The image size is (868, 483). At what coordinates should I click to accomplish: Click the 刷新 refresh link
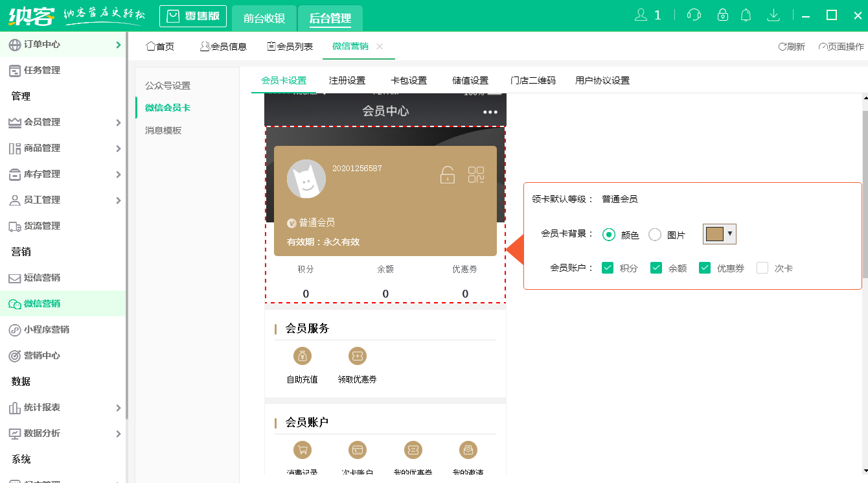pos(791,46)
